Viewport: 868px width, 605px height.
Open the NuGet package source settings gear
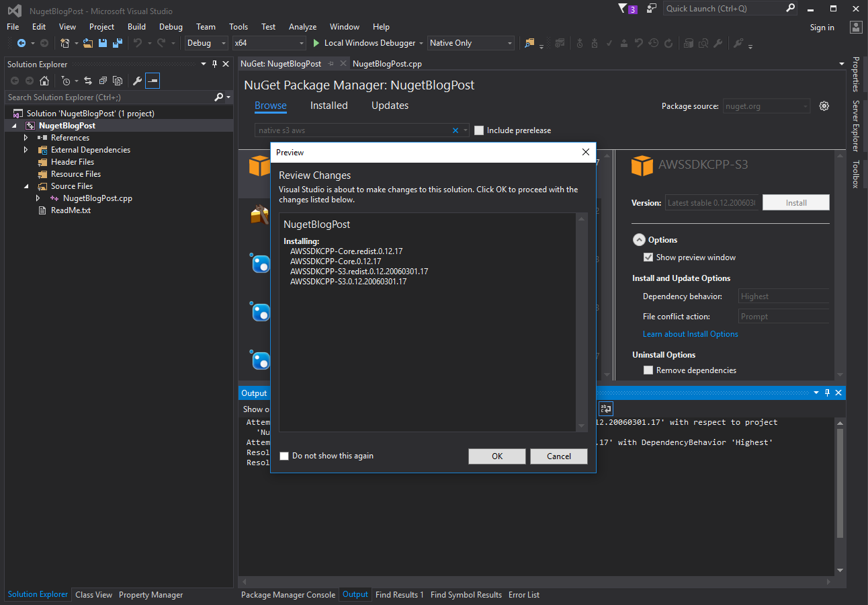[824, 106]
